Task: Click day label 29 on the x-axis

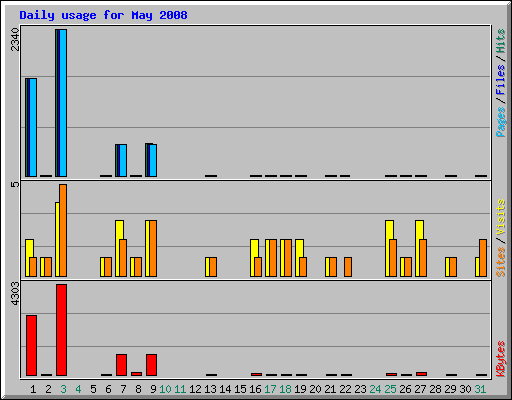Action: 450,389
